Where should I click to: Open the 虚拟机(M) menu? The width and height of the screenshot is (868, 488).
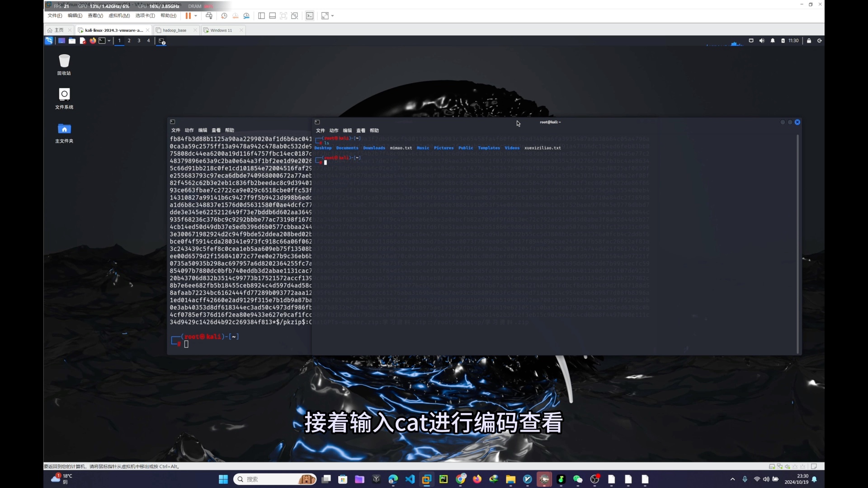119,16
